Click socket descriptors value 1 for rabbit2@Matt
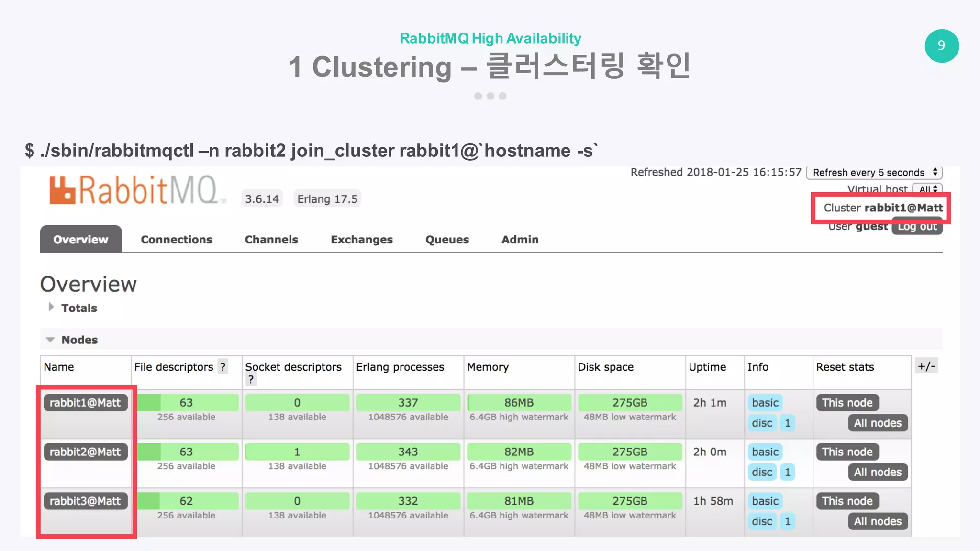Viewport: 980px width, 551px height. pos(297,452)
